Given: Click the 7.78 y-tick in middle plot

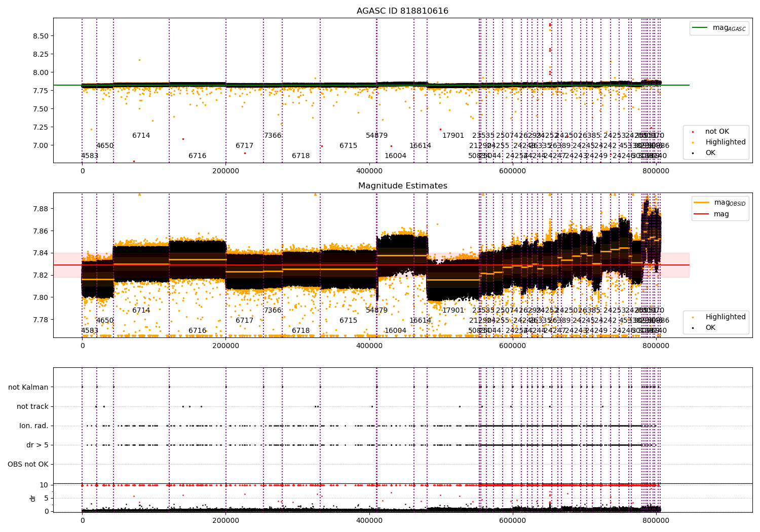Looking at the screenshot, I should [41, 320].
